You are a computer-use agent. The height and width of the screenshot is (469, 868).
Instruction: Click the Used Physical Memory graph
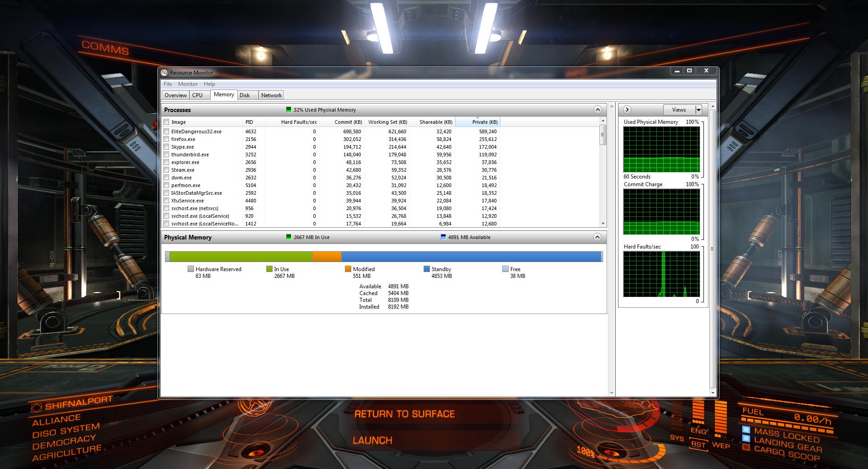pyautogui.click(x=661, y=149)
